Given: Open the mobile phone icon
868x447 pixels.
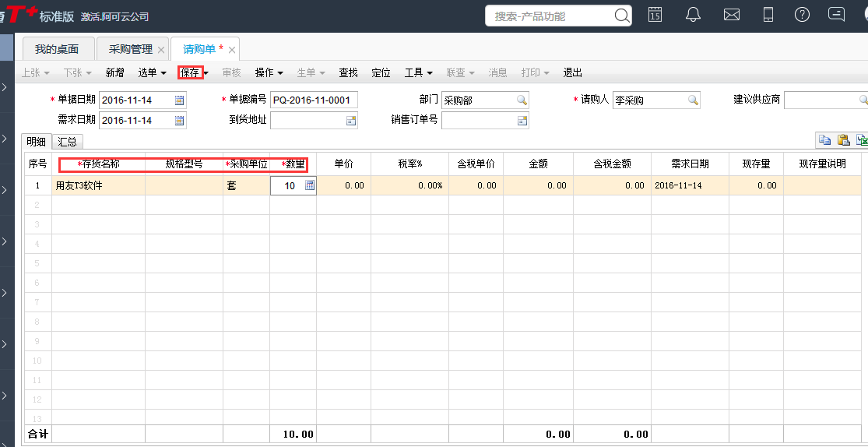Looking at the screenshot, I should (x=768, y=15).
